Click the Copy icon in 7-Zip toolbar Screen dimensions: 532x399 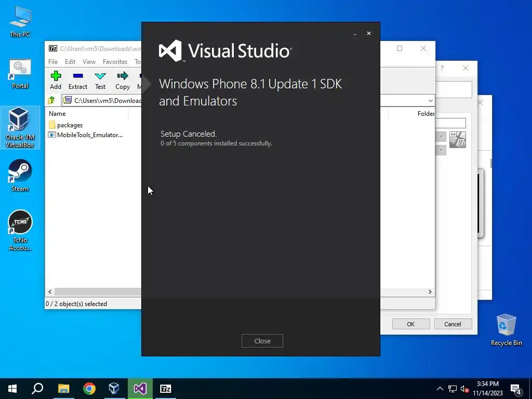123,80
